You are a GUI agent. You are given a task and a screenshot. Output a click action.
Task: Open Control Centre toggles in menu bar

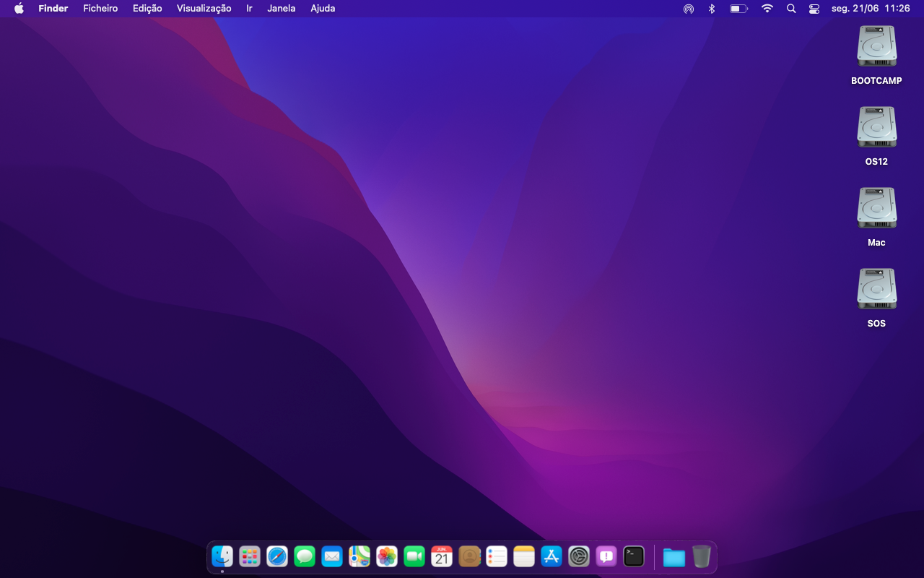[x=814, y=9]
